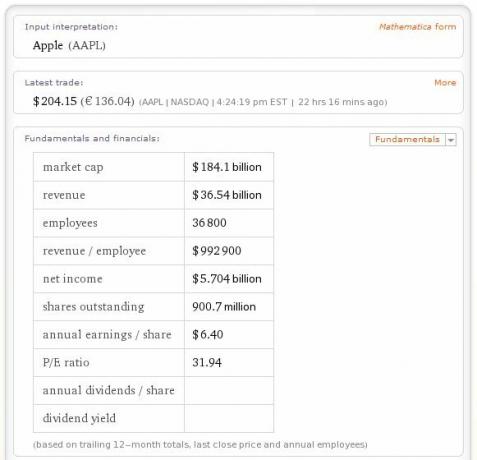Click the 31.94 P/E value
Image resolution: width=477 pixels, height=460 pixels.
point(207,362)
